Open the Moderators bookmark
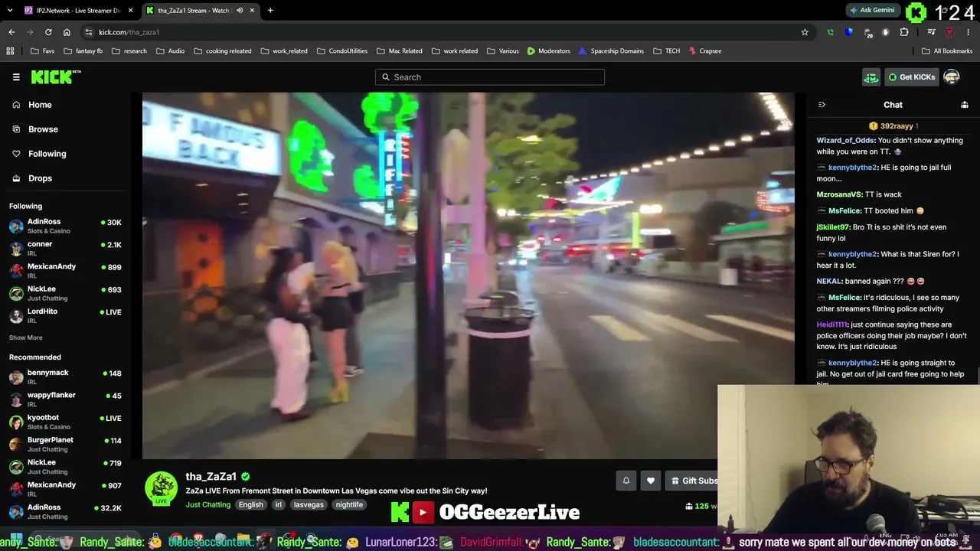The width and height of the screenshot is (980, 551). (x=548, y=51)
